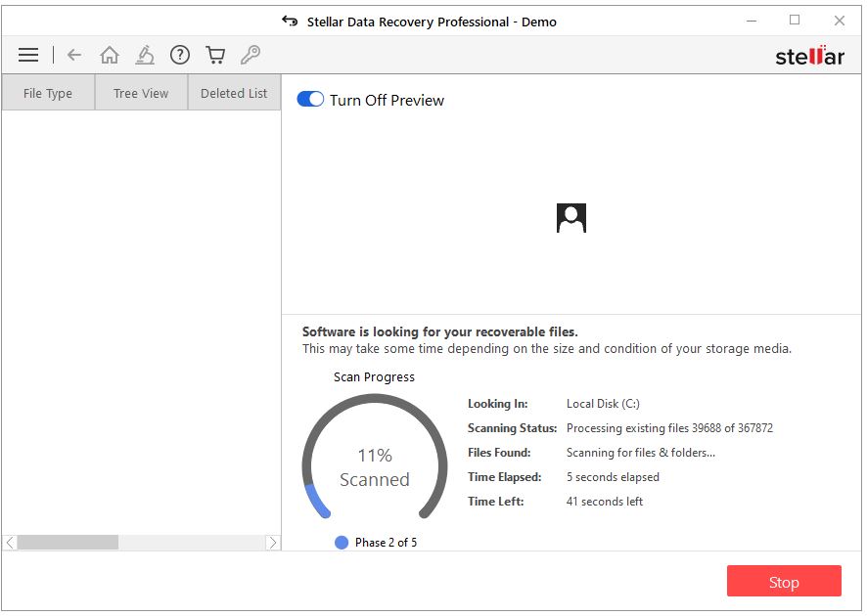The height and width of the screenshot is (616, 867).
Task: Go back with the arrow icon
Action: pyautogui.click(x=74, y=55)
